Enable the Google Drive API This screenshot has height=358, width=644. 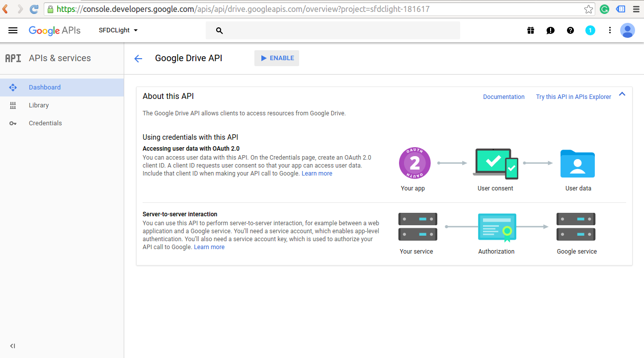tap(276, 58)
